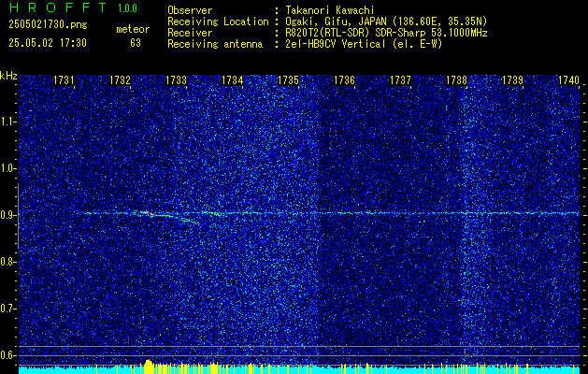The image size is (588, 374).
Task: Click the red meteor echo peak
Action: click(148, 213)
